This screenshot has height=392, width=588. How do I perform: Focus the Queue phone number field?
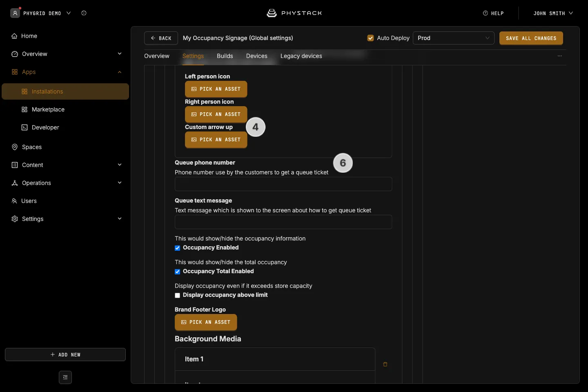(x=283, y=184)
